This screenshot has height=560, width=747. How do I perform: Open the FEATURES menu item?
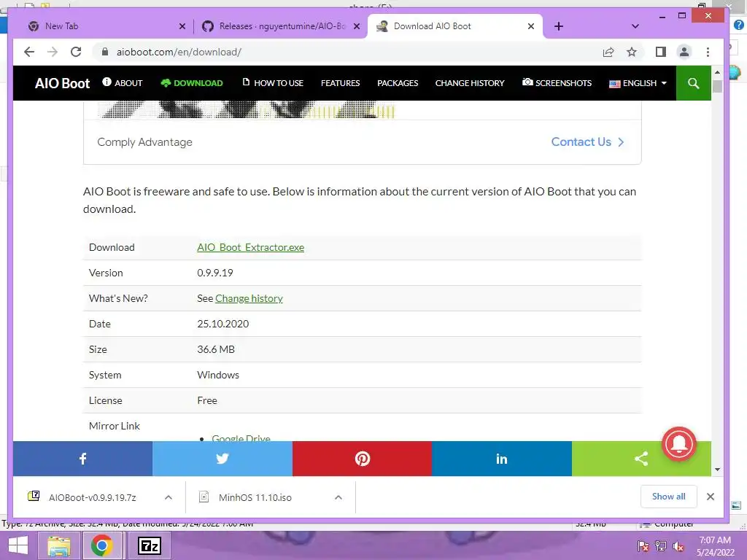click(340, 83)
